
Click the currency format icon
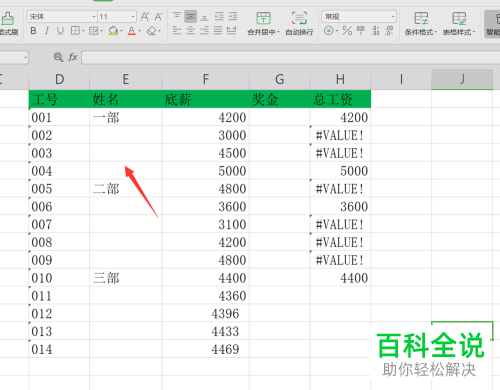click(x=329, y=31)
